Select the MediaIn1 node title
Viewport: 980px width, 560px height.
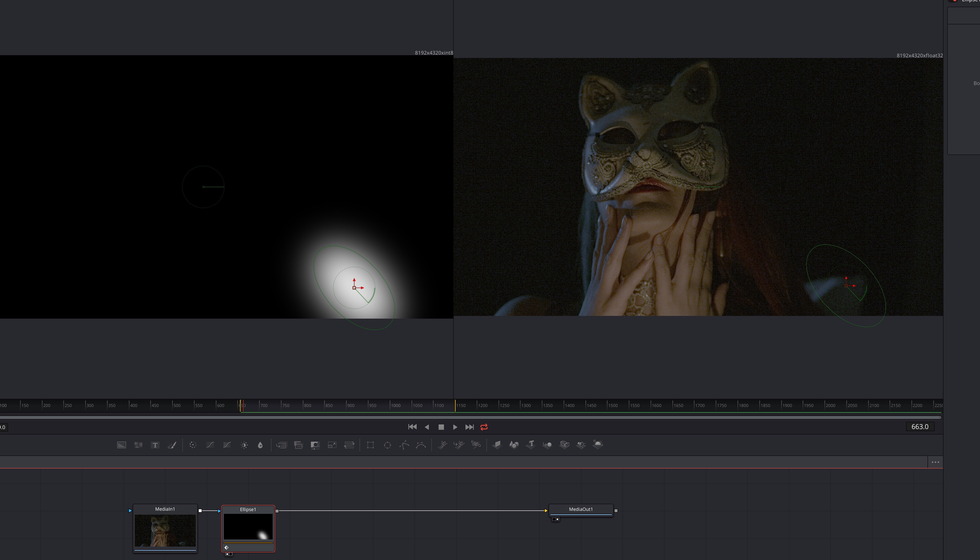(x=165, y=509)
